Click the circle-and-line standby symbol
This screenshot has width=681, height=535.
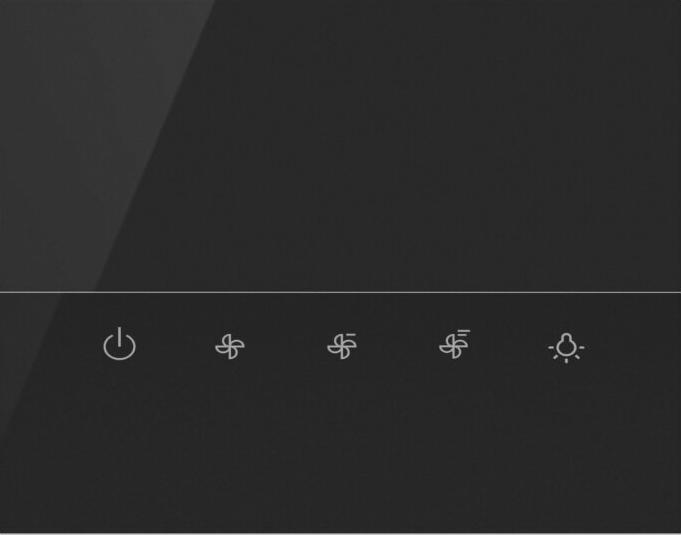[119, 344]
